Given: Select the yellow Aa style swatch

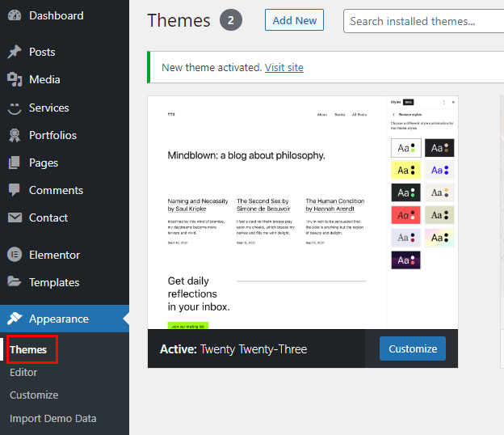Looking at the screenshot, I should tap(406, 171).
